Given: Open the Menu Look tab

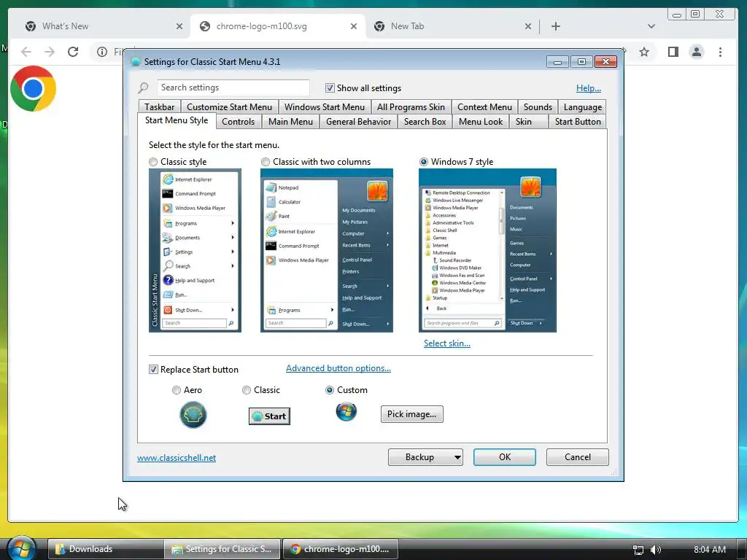Looking at the screenshot, I should (480, 122).
